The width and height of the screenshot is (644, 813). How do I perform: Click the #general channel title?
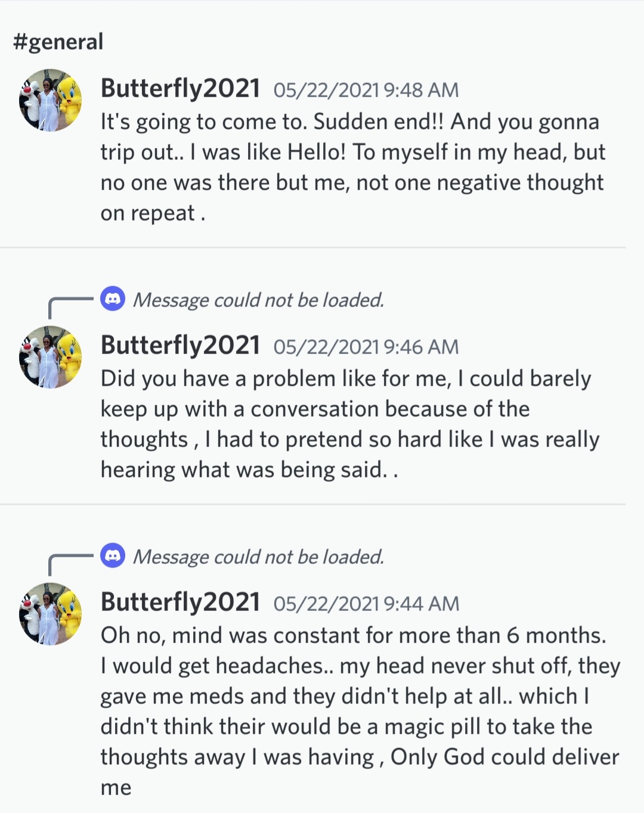(58, 42)
